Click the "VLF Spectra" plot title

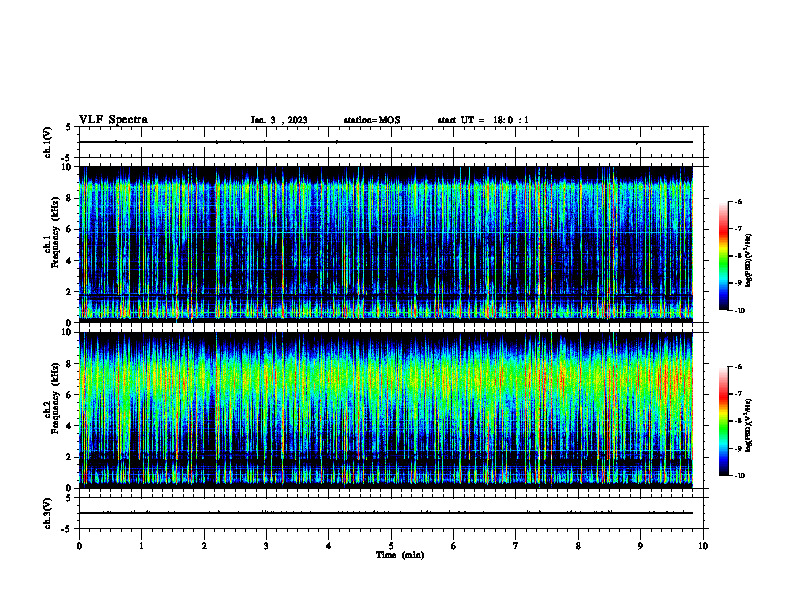pos(113,120)
